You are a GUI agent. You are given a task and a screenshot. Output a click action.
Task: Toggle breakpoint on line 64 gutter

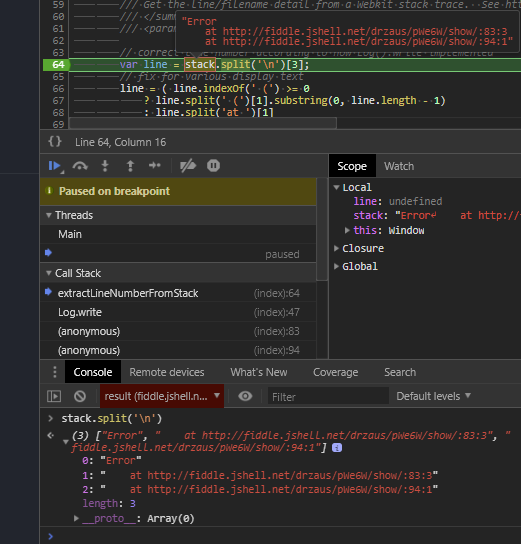click(57, 65)
